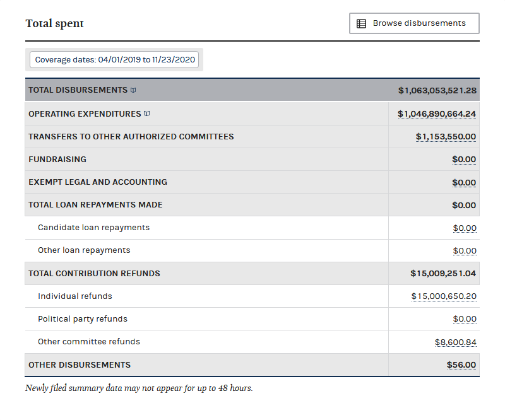Click the Political party refunds label
The image size is (505, 420).
[83, 319]
